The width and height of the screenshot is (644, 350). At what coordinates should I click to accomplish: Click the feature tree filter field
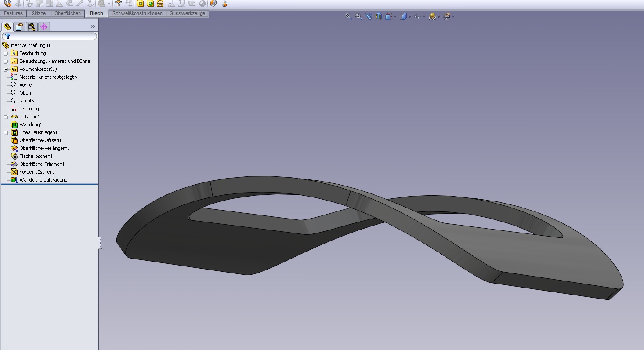(x=49, y=36)
